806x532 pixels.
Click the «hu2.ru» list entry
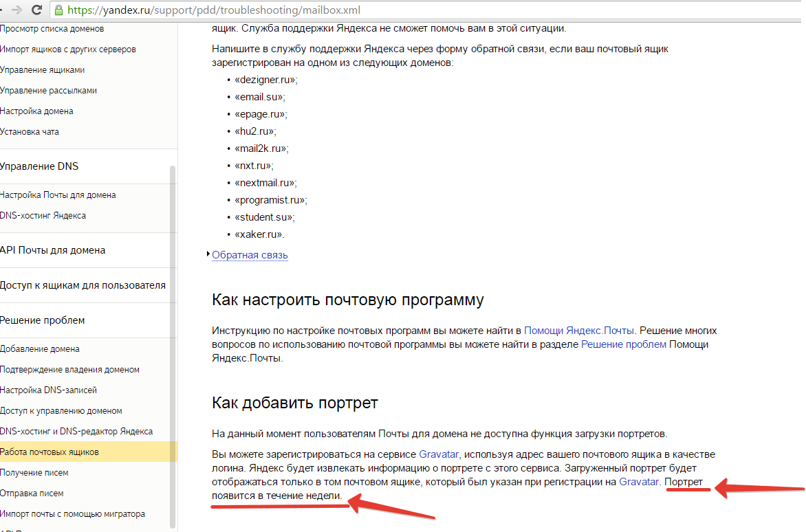click(x=255, y=131)
